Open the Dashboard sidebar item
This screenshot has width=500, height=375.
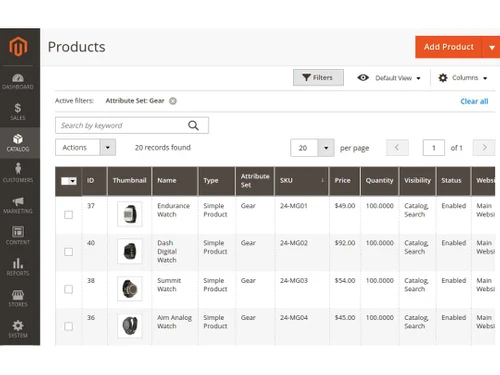pyautogui.click(x=18, y=82)
